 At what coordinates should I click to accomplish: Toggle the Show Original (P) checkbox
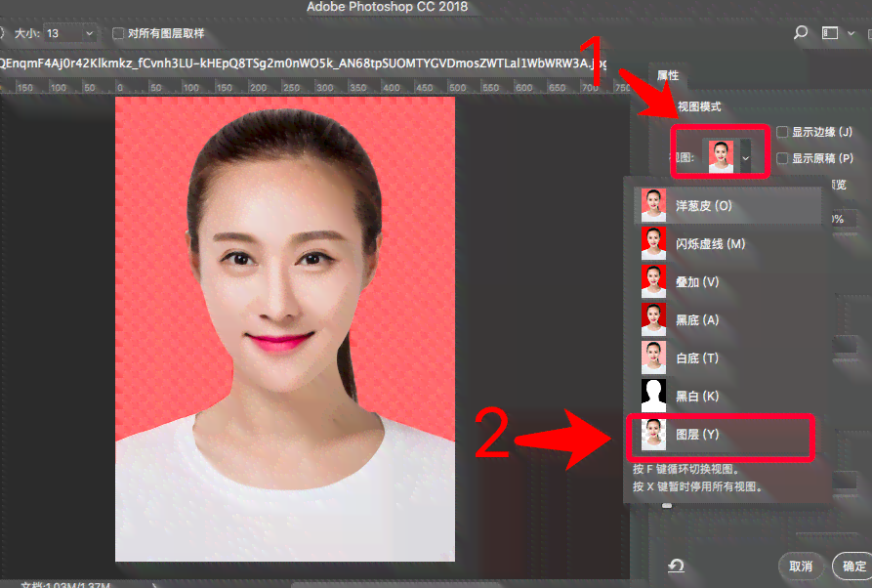782,158
